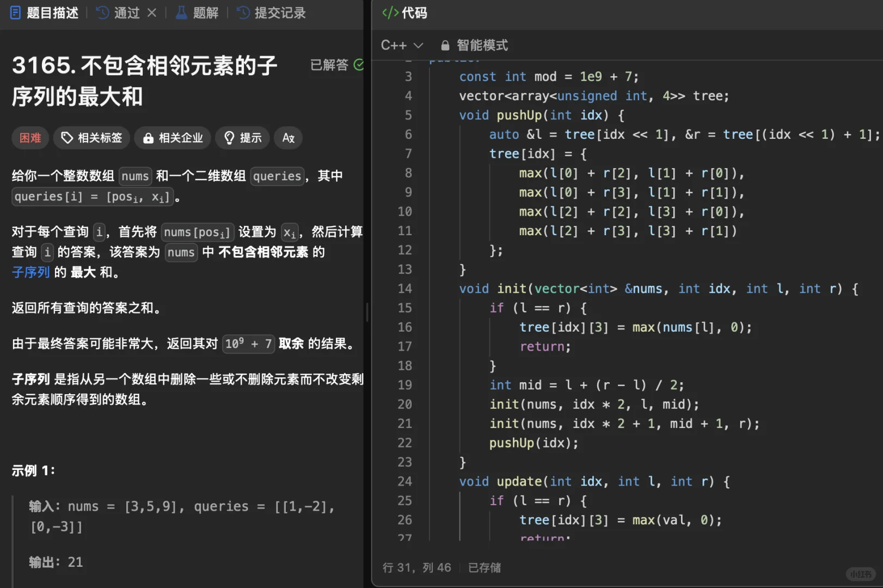Viewport: 883px width, 588px height.
Task: Click the history icon beside 通过
Action: pos(102,13)
